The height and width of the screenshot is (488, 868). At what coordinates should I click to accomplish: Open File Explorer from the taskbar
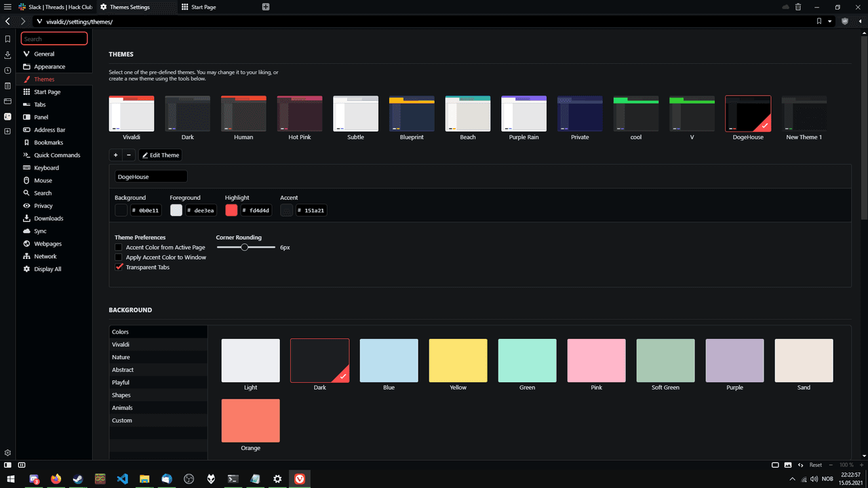(x=144, y=479)
